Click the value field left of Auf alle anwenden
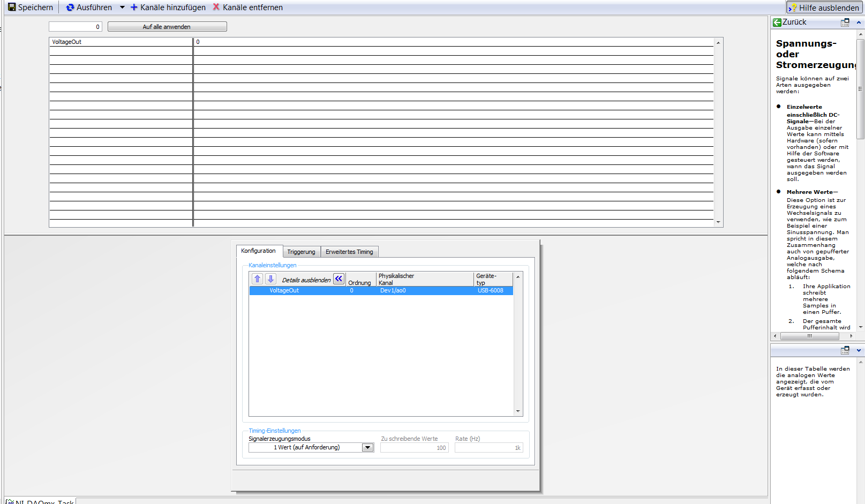 (76, 27)
